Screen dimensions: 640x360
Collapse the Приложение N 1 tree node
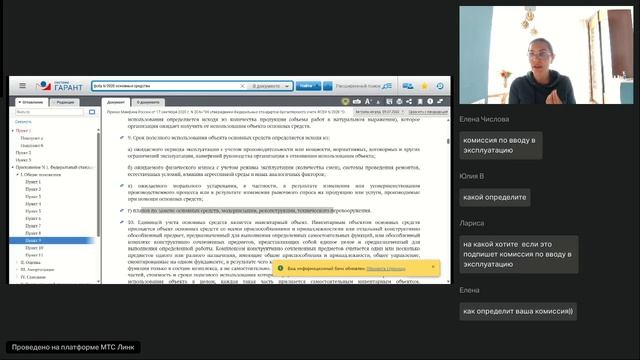[x=13, y=167]
